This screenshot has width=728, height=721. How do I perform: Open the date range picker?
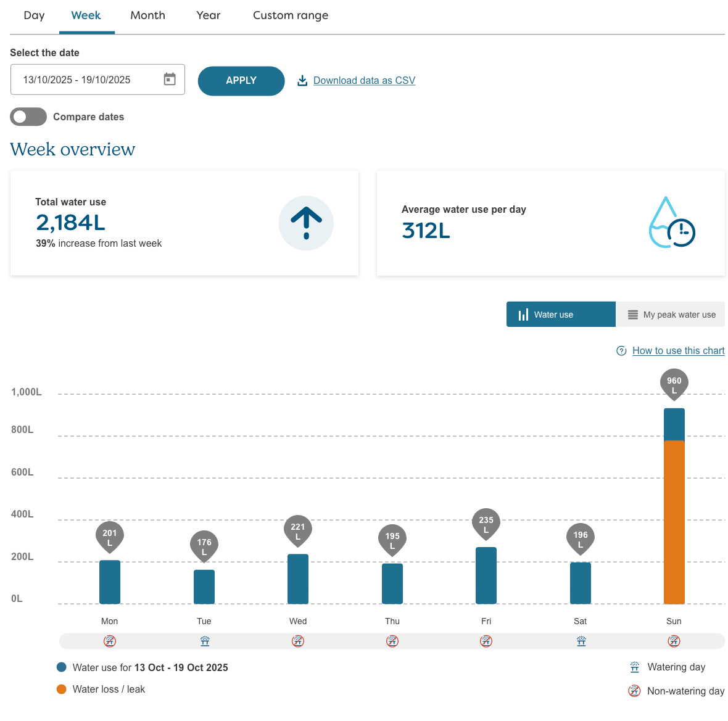97,79
